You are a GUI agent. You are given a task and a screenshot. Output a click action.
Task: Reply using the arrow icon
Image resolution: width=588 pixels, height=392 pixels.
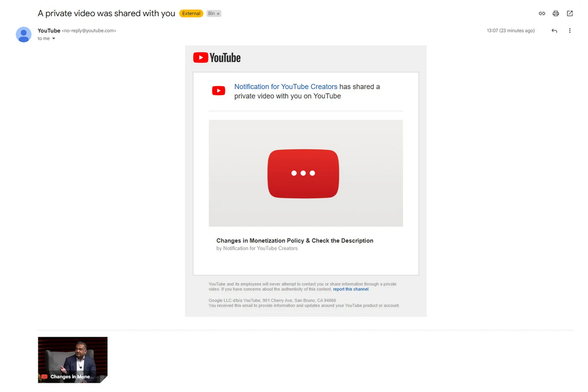[554, 30]
